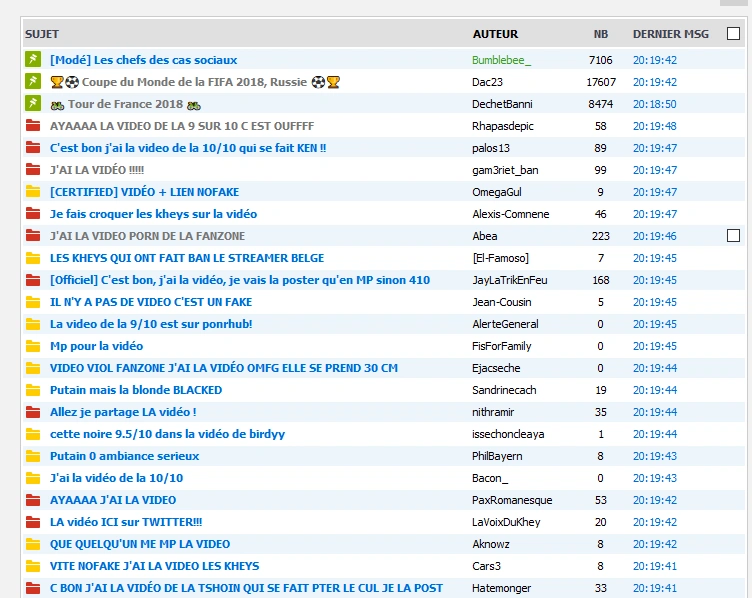Jump to last message at 20:18:50
The width and height of the screenshot is (752, 598).
[x=654, y=104]
